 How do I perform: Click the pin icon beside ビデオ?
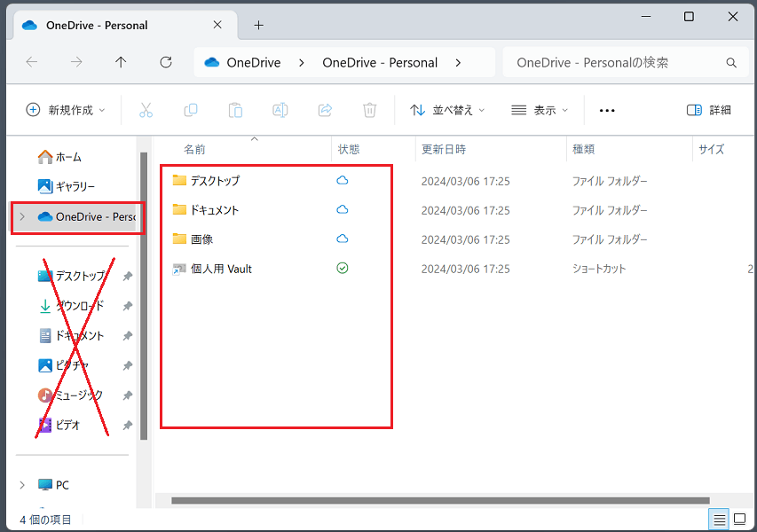128,425
